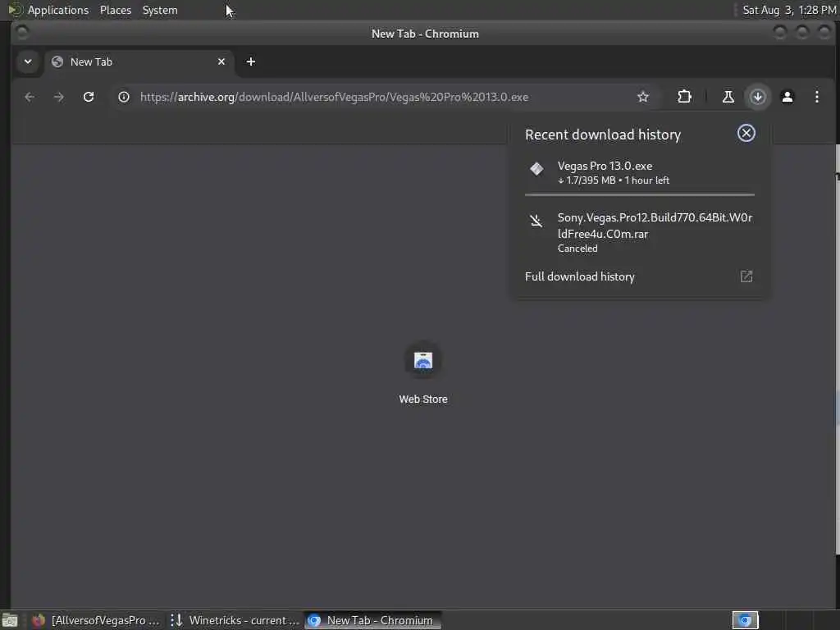The height and width of the screenshot is (630, 840).
Task: Open Full download history external link icon
Action: (x=746, y=276)
